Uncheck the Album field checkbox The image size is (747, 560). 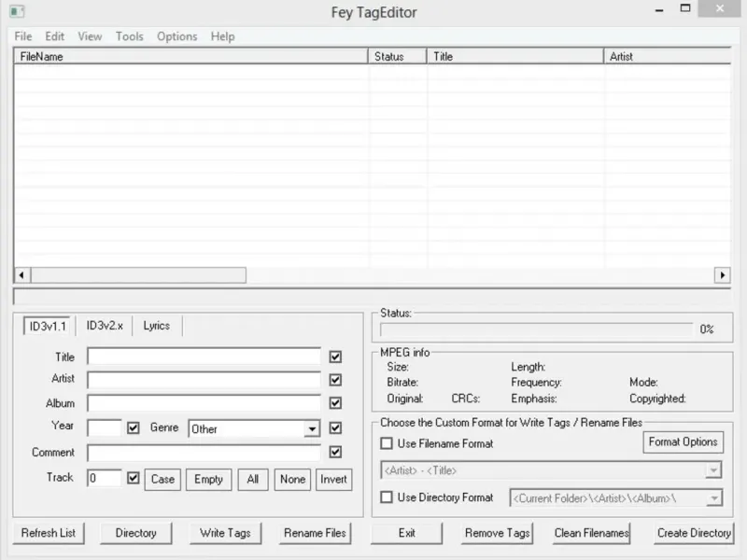pos(335,403)
